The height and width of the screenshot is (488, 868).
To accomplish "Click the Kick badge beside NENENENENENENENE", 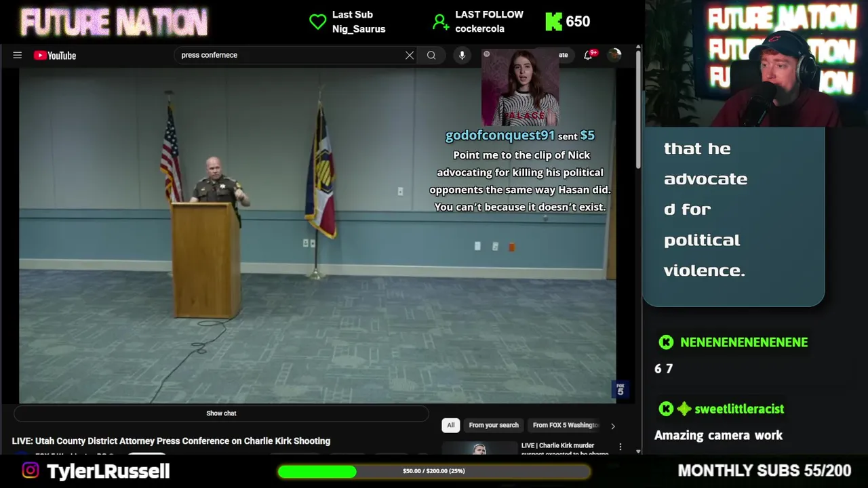I will pyautogui.click(x=666, y=342).
